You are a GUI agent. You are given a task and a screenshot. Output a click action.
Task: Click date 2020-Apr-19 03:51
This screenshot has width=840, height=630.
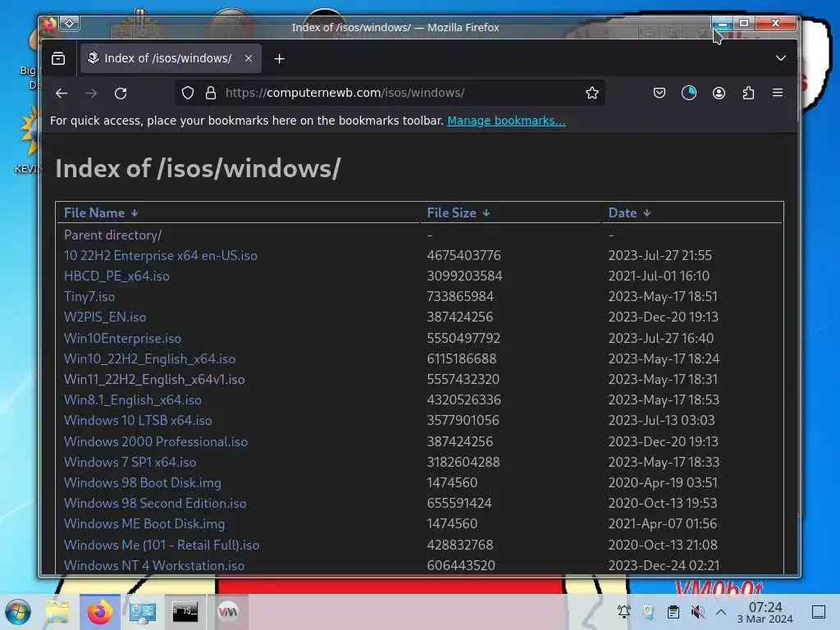(662, 482)
